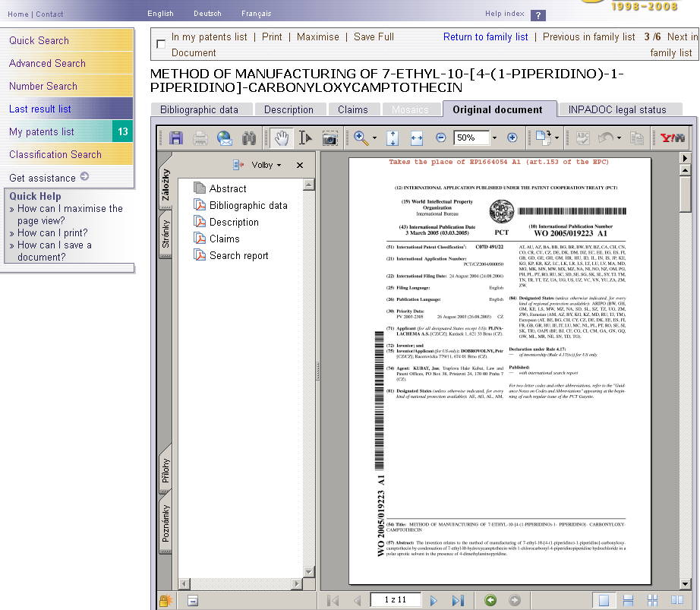
Task: Click the document vertical scrollbar down arrow
Action: click(x=686, y=583)
